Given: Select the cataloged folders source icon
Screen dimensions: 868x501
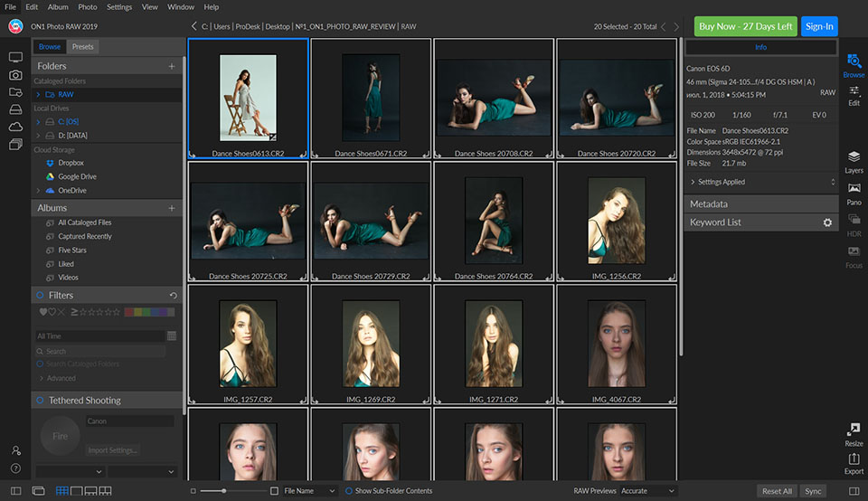Looking at the screenshot, I should point(15,92).
